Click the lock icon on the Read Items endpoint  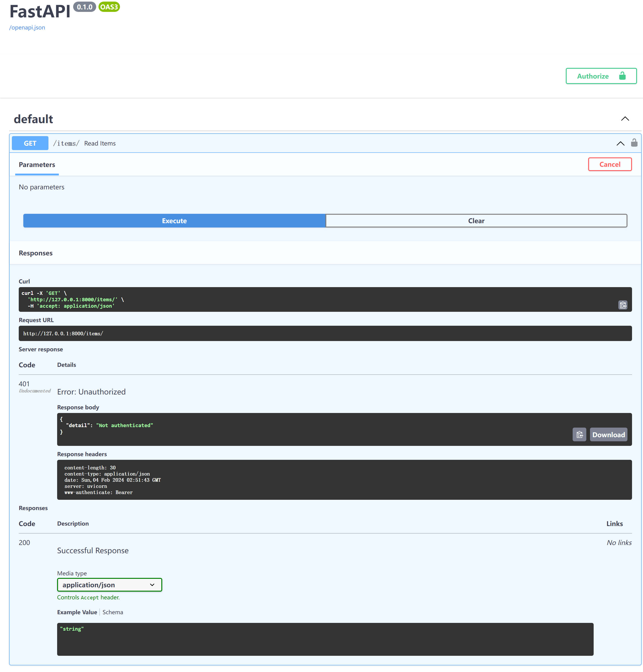pos(634,143)
